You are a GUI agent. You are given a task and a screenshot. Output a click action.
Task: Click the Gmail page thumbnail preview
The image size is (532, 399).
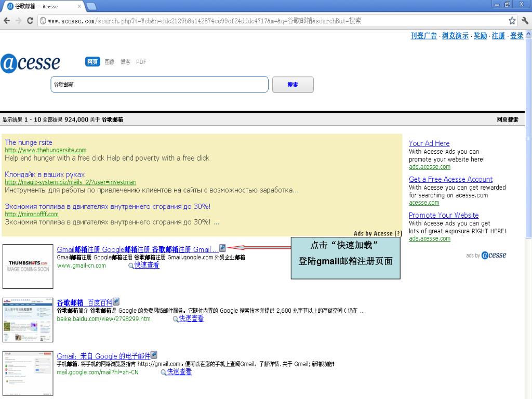[x=28, y=373]
